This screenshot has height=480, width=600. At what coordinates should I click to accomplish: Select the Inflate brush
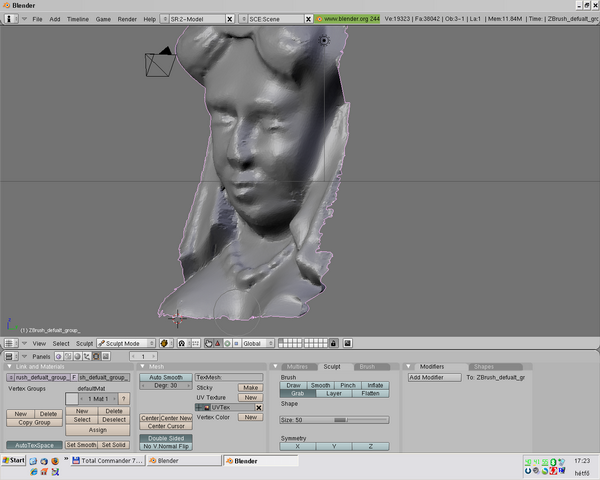pos(375,385)
